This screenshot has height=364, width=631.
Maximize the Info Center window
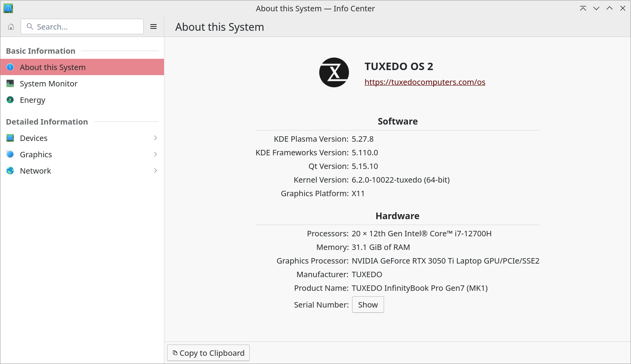[610, 8]
